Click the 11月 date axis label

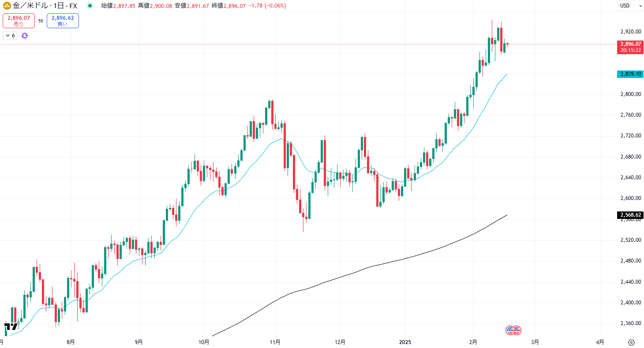click(x=275, y=342)
